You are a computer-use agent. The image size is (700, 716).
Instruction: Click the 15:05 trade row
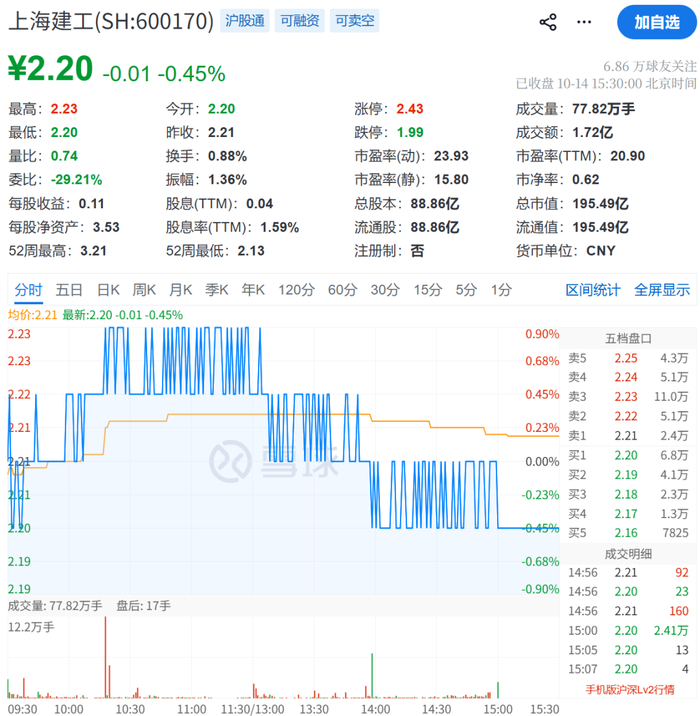628,650
